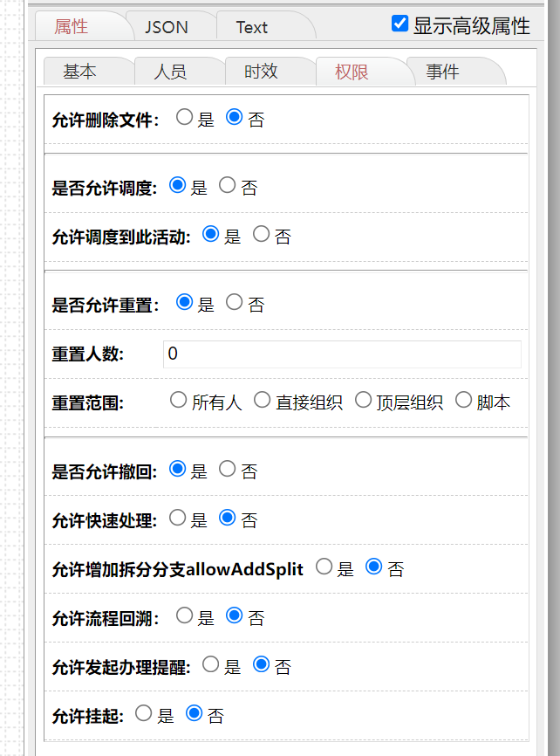Set 是否允许重置 to 否

(x=235, y=302)
